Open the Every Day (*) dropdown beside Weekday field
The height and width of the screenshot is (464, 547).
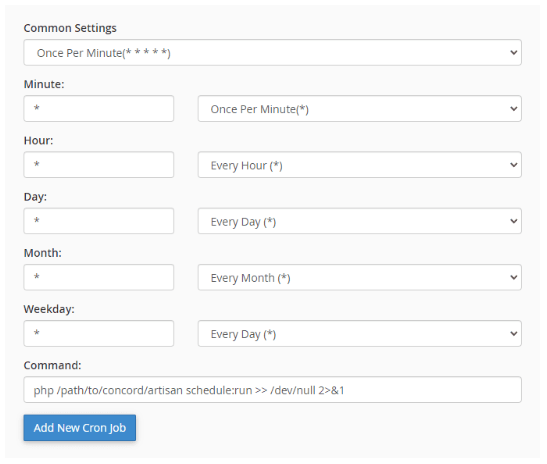pos(360,334)
